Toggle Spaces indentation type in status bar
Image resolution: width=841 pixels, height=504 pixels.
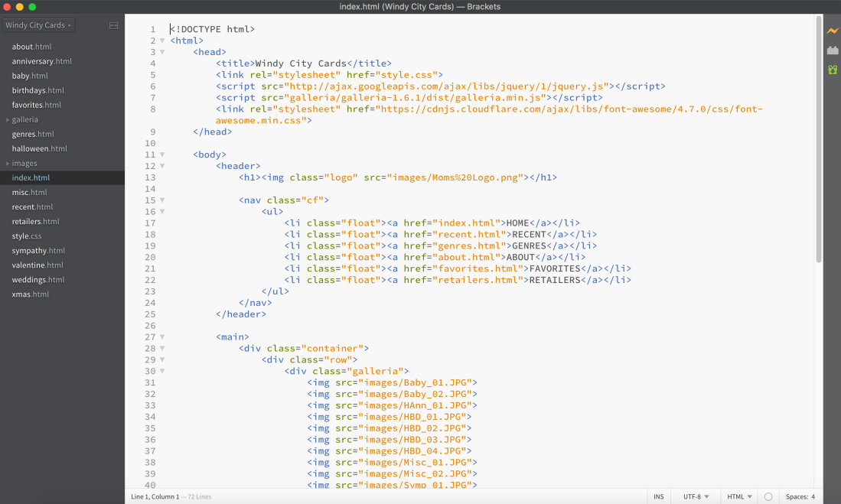tap(796, 496)
